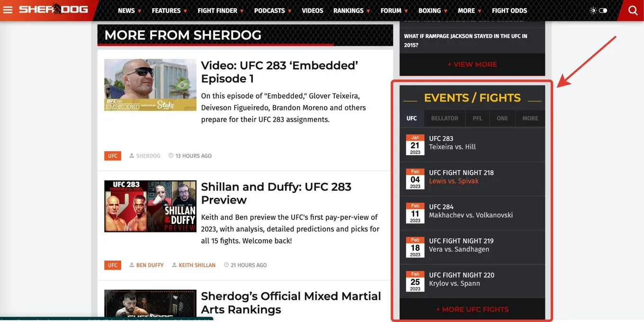This screenshot has height=322, width=644.
Task: Open UFC Fight Night 220 event
Action: tap(472, 281)
